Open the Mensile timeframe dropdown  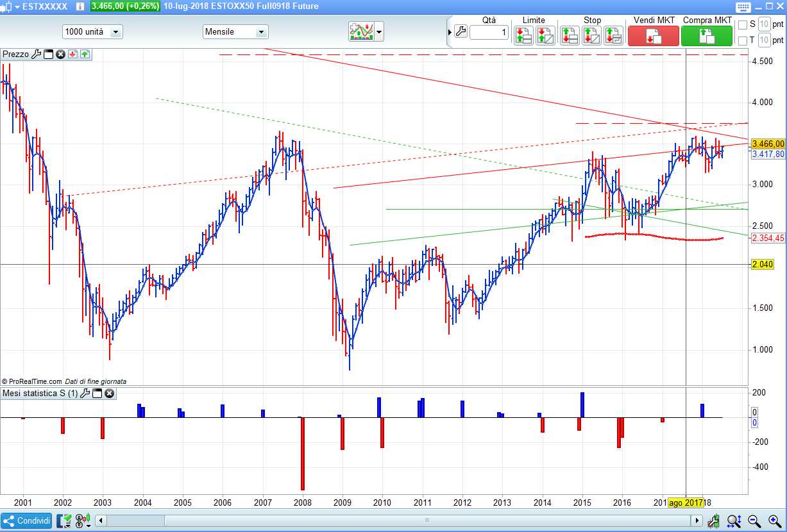pos(235,31)
